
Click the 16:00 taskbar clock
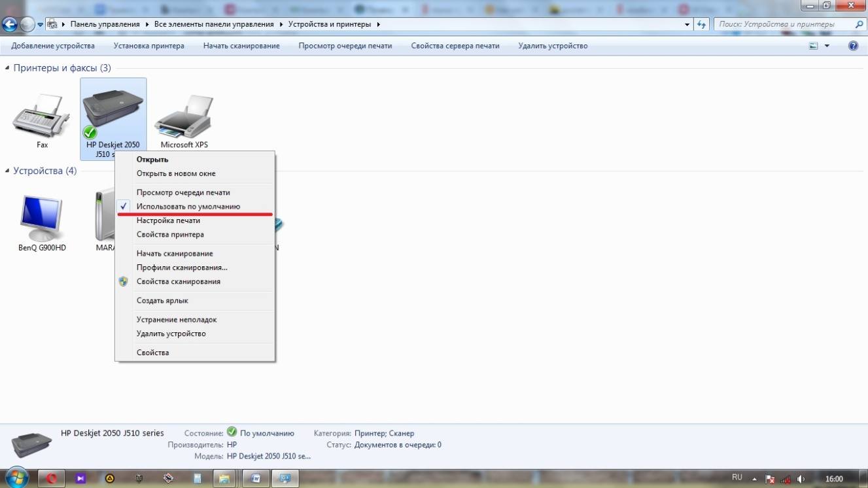835,478
